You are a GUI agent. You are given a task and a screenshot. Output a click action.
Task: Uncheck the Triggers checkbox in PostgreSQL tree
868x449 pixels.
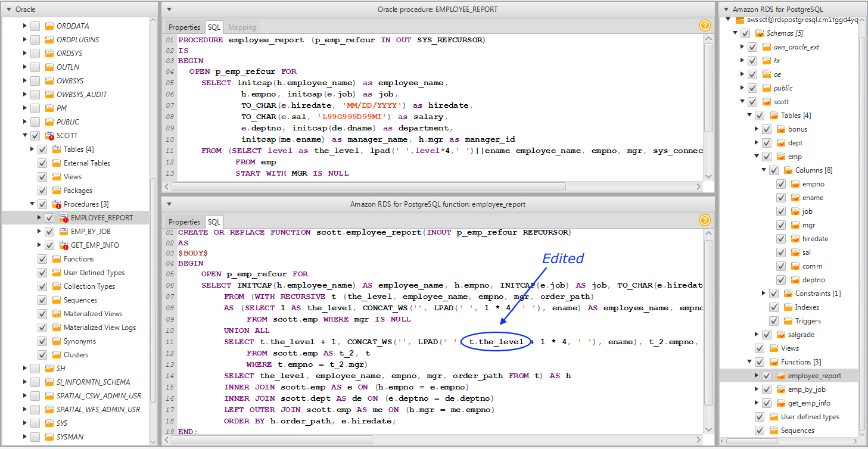coord(774,321)
